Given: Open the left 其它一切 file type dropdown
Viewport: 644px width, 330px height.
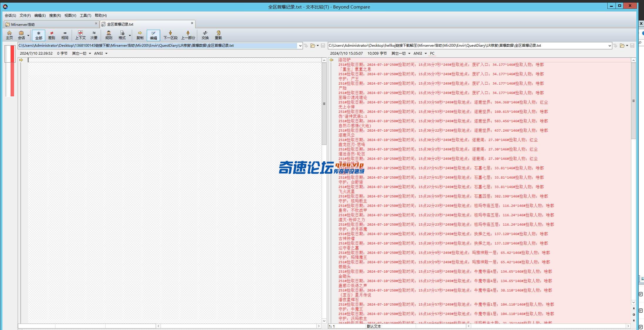Looking at the screenshot, I should tap(81, 53).
